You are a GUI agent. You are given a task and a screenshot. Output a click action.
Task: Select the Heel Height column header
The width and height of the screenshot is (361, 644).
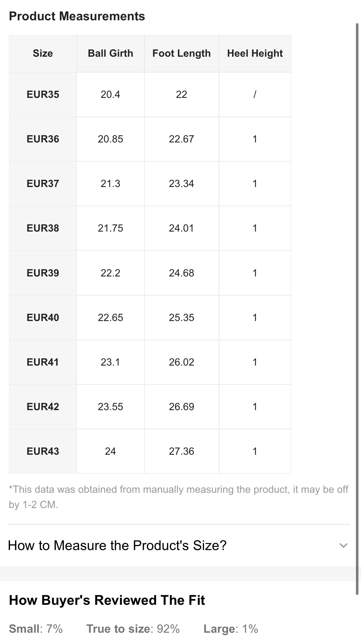tap(255, 53)
